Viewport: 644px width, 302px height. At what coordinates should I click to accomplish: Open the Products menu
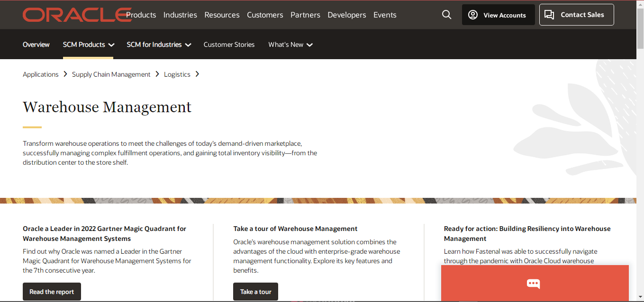pos(141,15)
